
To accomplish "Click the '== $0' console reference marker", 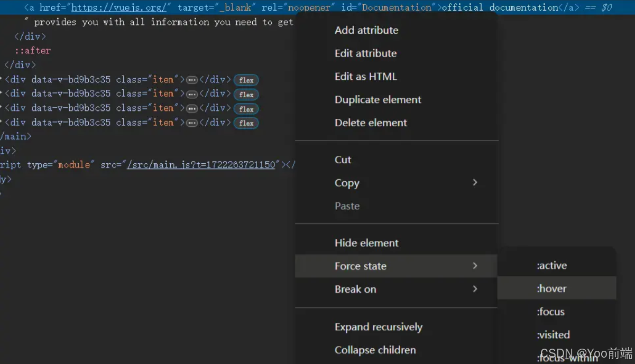I will [x=598, y=7].
